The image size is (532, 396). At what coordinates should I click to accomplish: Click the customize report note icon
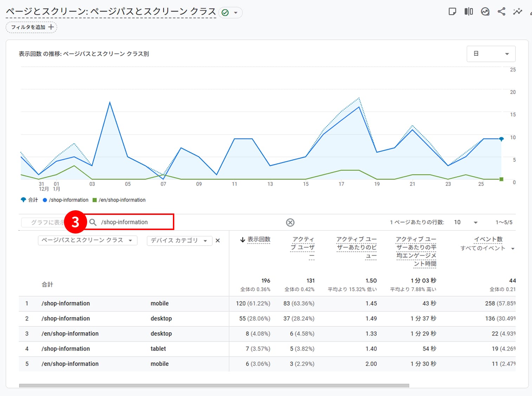point(452,12)
